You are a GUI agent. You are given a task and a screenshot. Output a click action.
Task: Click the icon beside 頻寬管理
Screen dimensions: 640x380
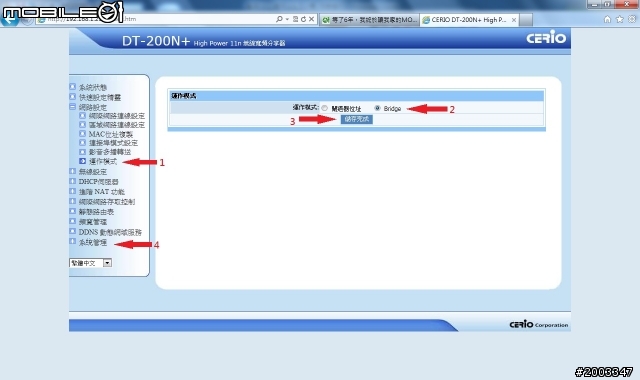point(73,221)
